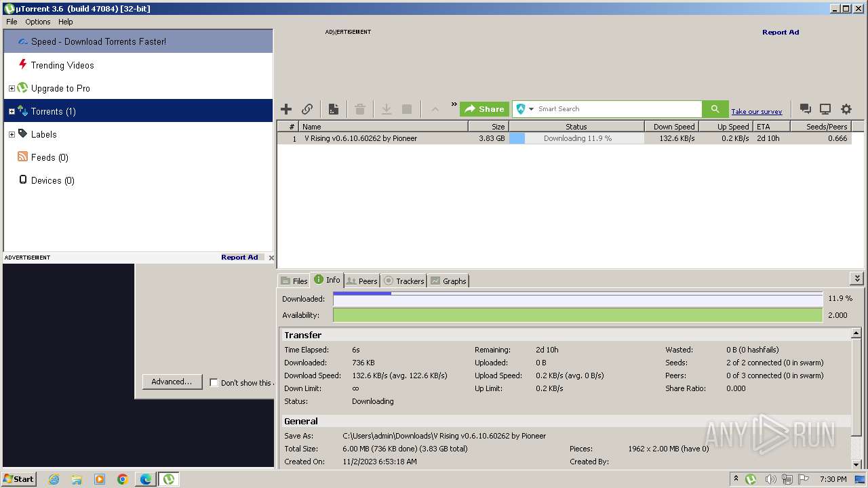Click the Remove Torrent trash icon
Viewport: 868px width, 488px height.
click(360, 109)
